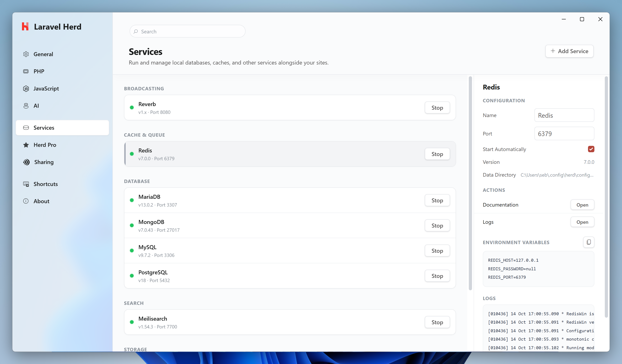Stop the MongoDB service
This screenshot has width=622, height=364.
pos(437,225)
